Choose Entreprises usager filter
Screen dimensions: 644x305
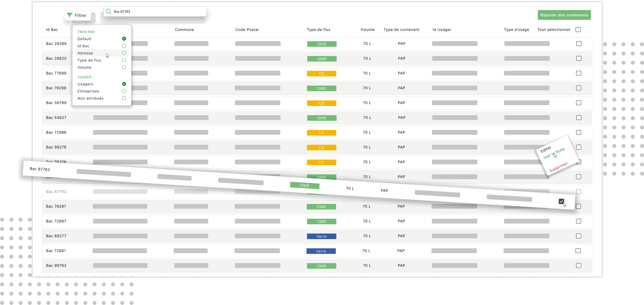coord(124,91)
